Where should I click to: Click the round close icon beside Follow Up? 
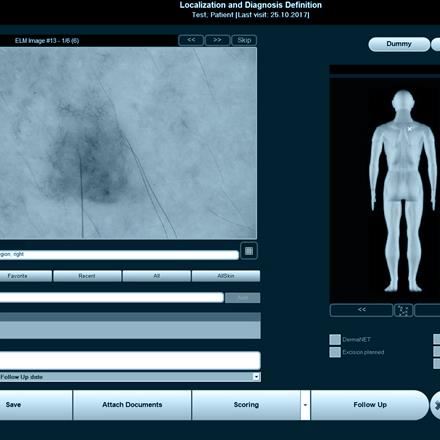(x=436, y=405)
